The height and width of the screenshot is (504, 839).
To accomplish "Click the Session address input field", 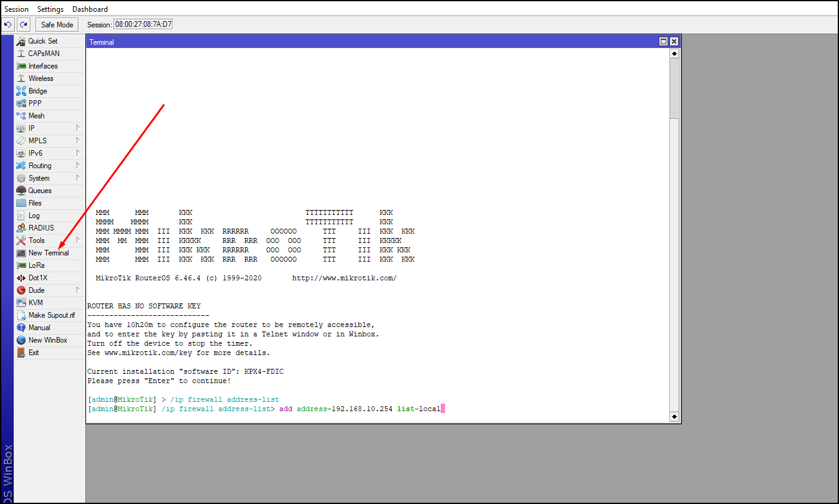I will pos(141,24).
